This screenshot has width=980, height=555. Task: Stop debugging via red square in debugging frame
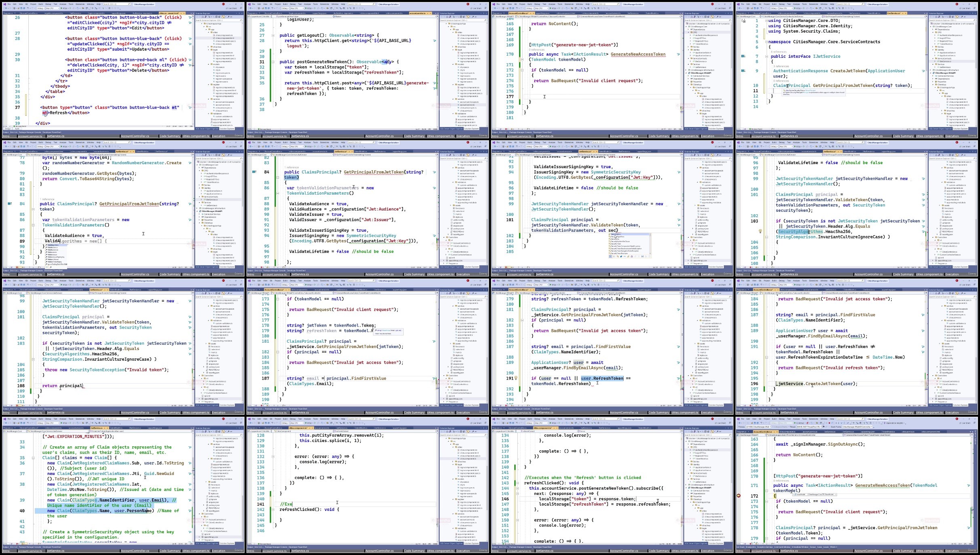pos(829,423)
